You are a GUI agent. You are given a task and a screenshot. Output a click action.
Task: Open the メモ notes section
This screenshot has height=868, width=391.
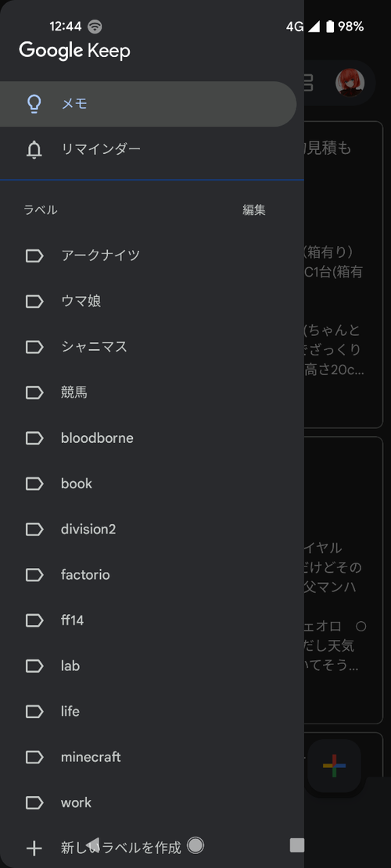(148, 104)
